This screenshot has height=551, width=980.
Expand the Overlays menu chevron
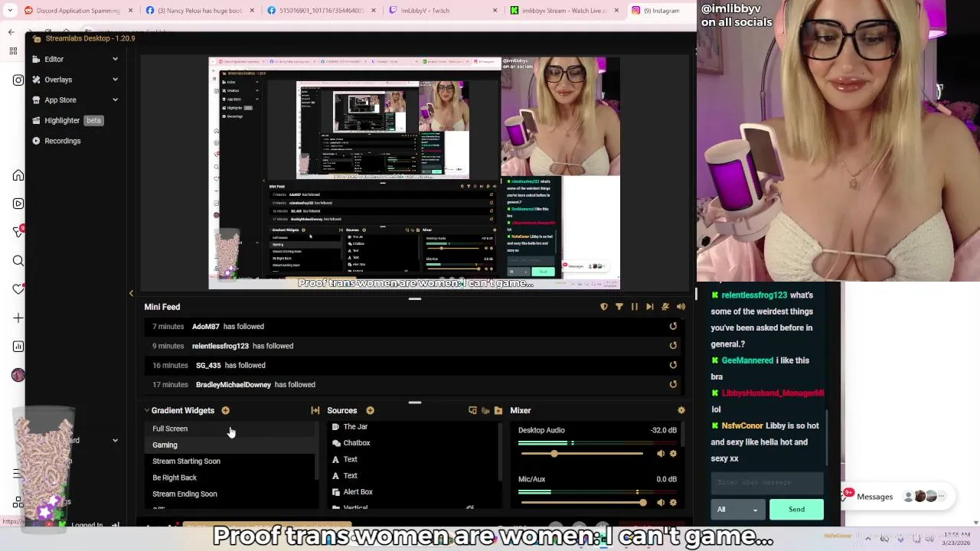tap(115, 80)
